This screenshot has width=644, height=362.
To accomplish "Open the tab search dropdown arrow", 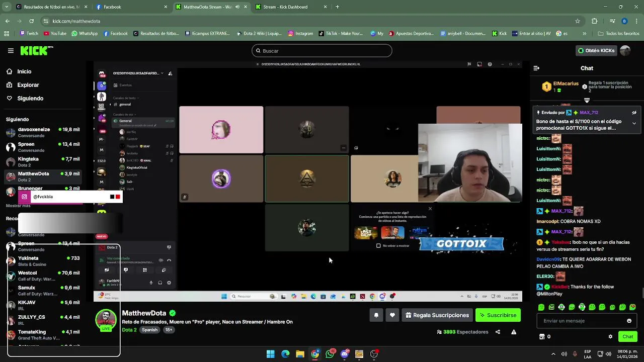I will click(6, 7).
